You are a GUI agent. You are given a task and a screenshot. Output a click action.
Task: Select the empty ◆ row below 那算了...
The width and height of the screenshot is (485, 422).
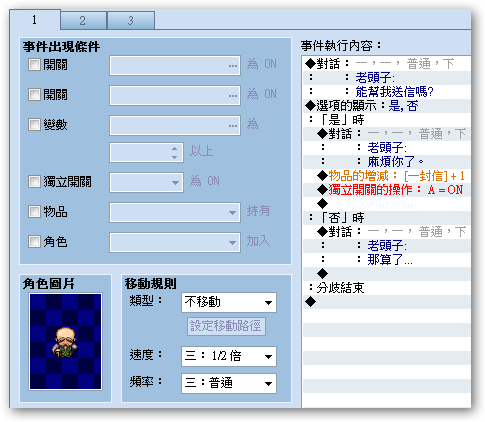(387, 274)
